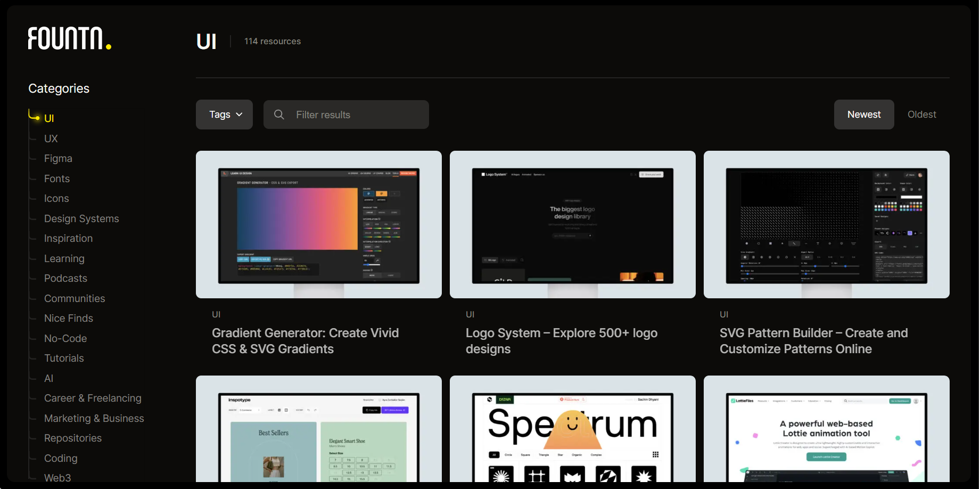This screenshot has width=980, height=489.
Task: Open the Podcasts category
Action: (65, 278)
